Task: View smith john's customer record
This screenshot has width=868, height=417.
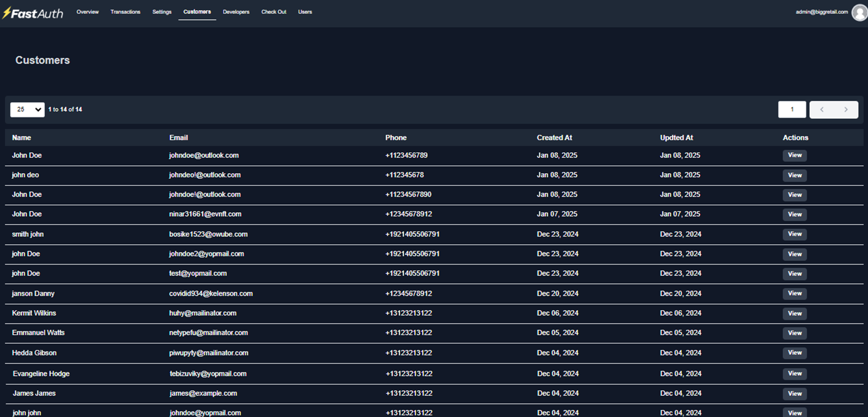Action: point(794,234)
